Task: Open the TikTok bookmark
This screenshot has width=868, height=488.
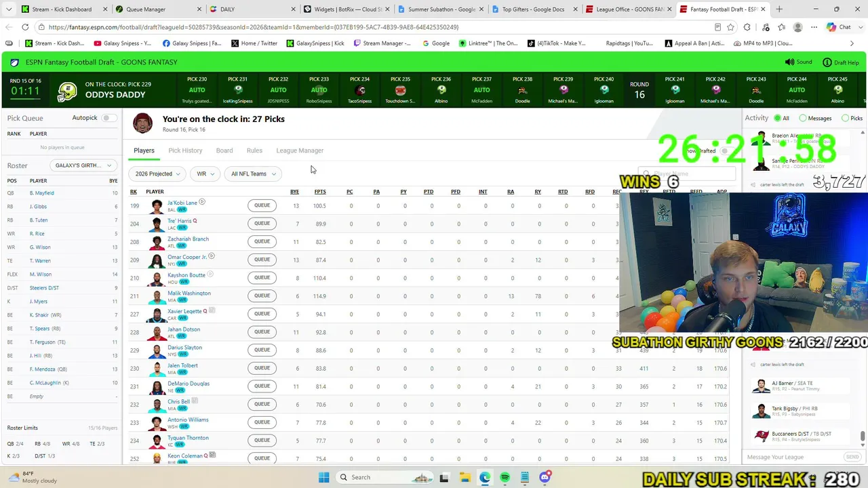Action: [x=557, y=43]
